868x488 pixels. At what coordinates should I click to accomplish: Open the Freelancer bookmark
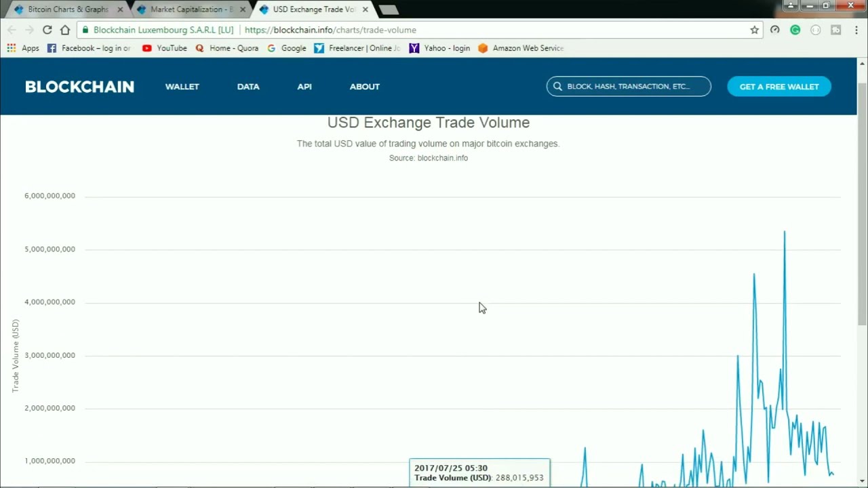(x=357, y=48)
